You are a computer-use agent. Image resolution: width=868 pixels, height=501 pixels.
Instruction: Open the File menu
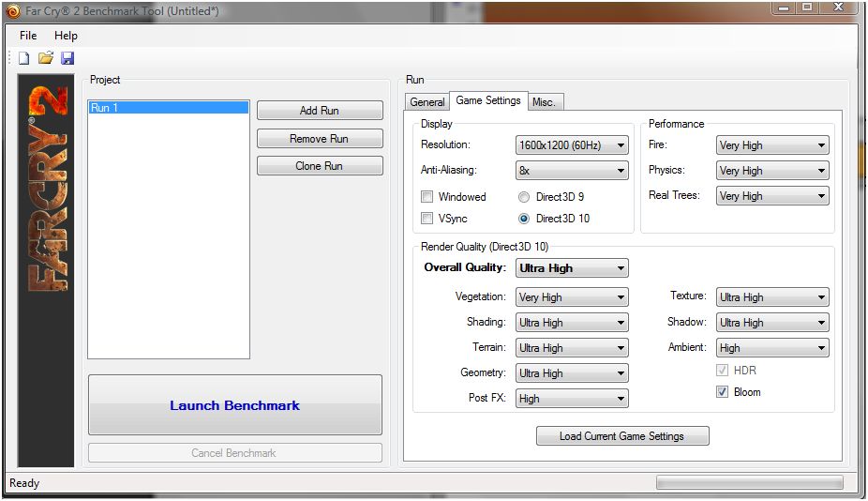(x=28, y=36)
